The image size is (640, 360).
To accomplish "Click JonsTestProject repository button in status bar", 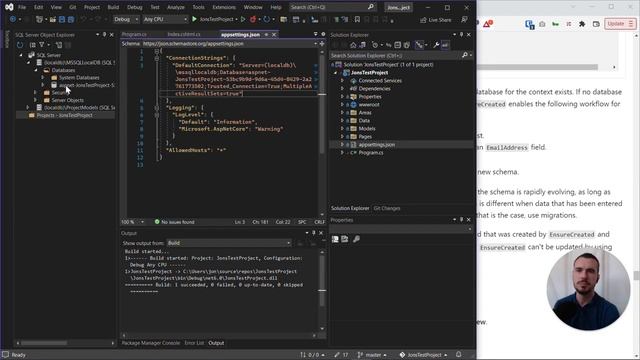I will [x=424, y=355].
